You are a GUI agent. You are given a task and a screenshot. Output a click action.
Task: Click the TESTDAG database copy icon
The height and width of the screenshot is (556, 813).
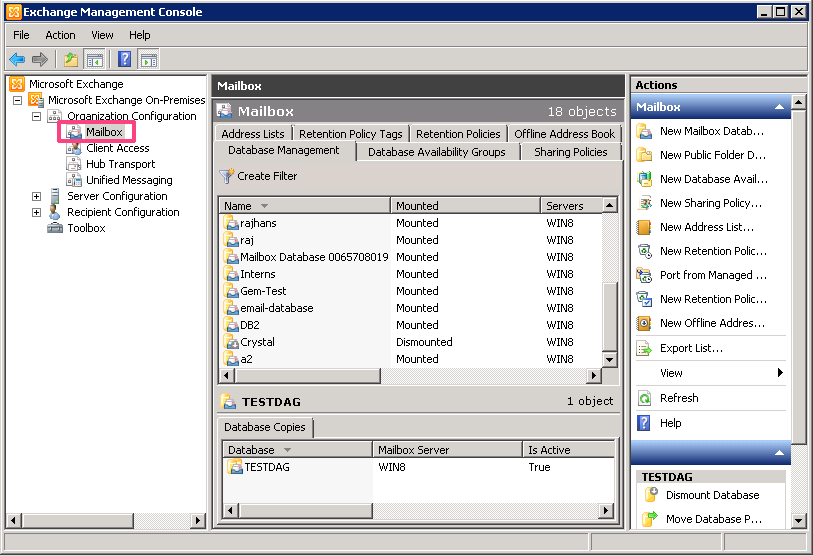(235, 467)
